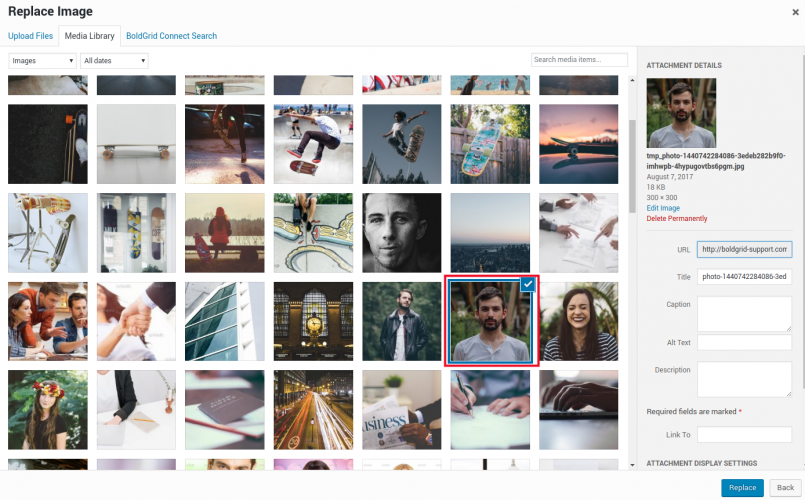
Task: Open the Images media type dropdown
Action: click(43, 61)
